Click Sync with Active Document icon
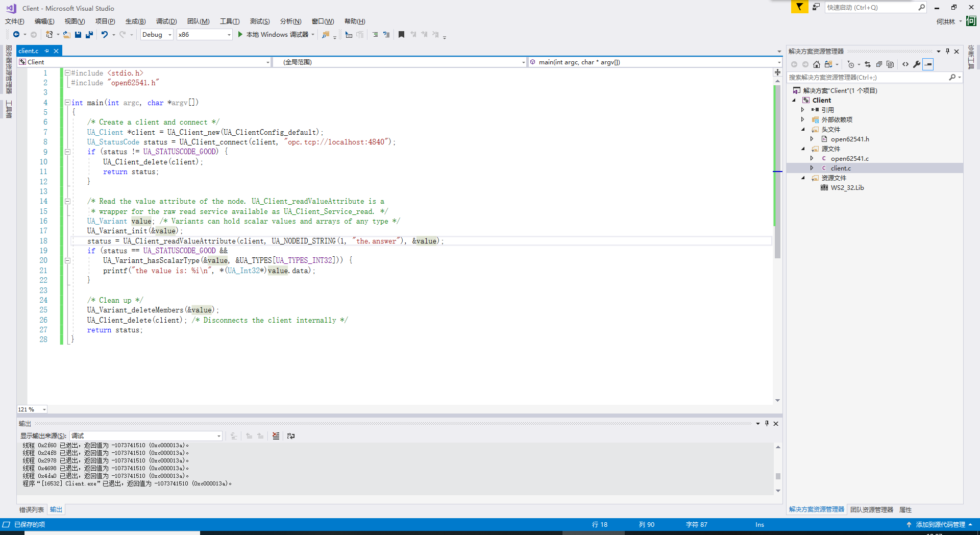The height and width of the screenshot is (535, 980). tap(868, 64)
